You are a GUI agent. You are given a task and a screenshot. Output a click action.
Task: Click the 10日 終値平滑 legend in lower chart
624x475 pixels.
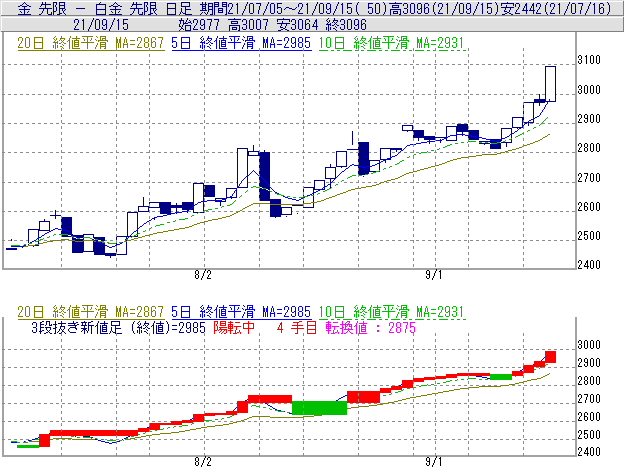point(392,311)
